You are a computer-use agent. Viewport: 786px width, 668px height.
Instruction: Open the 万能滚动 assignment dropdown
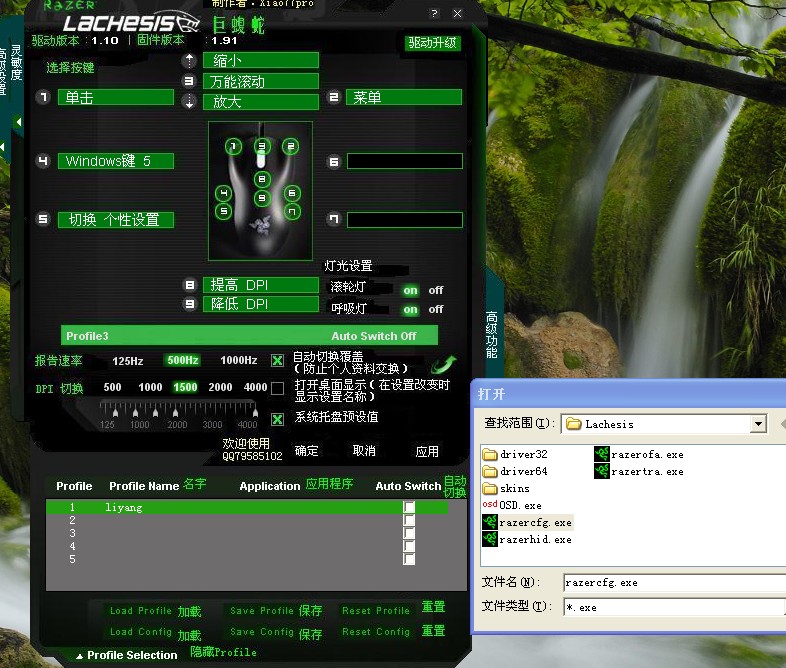261,81
